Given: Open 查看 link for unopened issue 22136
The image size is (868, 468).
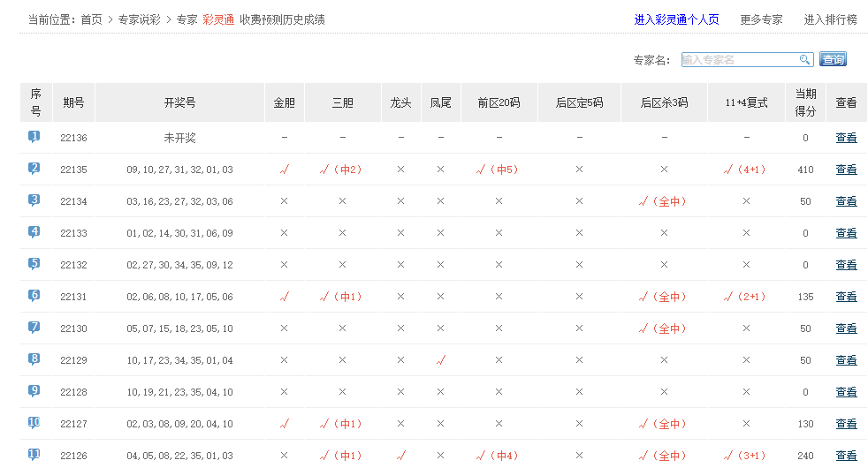Looking at the screenshot, I should click(846, 138).
